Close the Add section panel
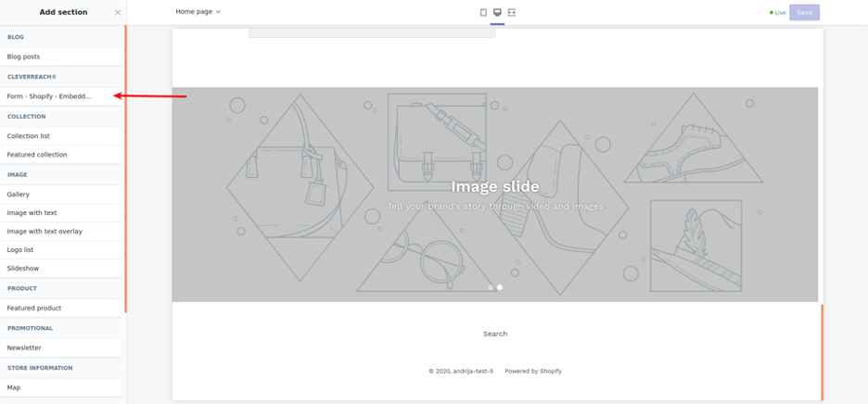868x404 pixels. pos(118,12)
